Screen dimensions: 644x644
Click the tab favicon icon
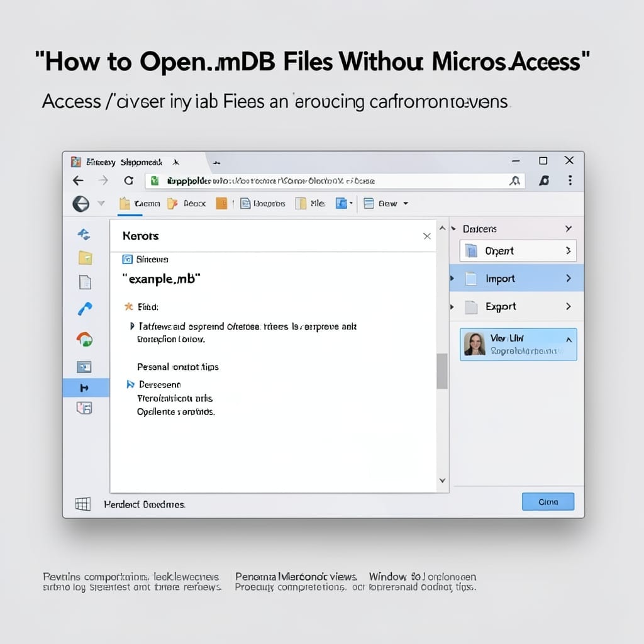76,162
